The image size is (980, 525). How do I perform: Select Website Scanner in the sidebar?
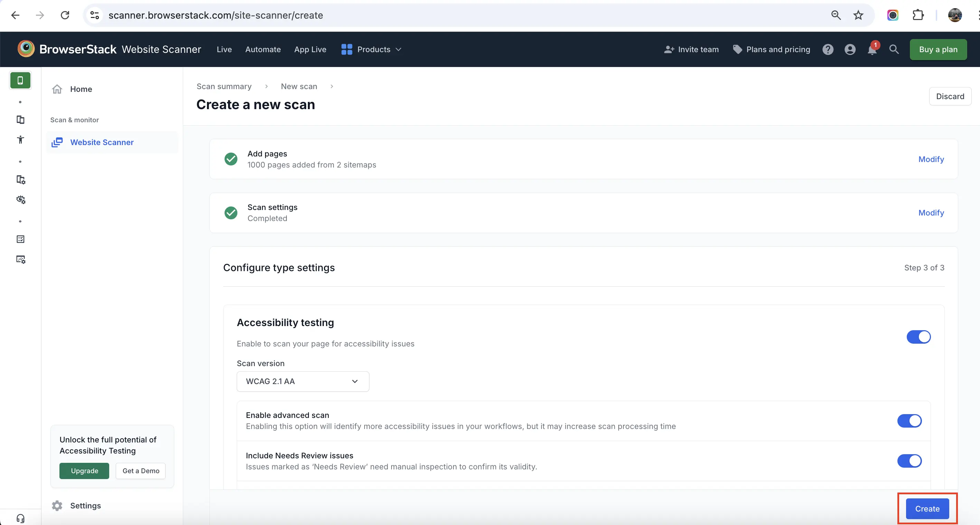point(102,142)
